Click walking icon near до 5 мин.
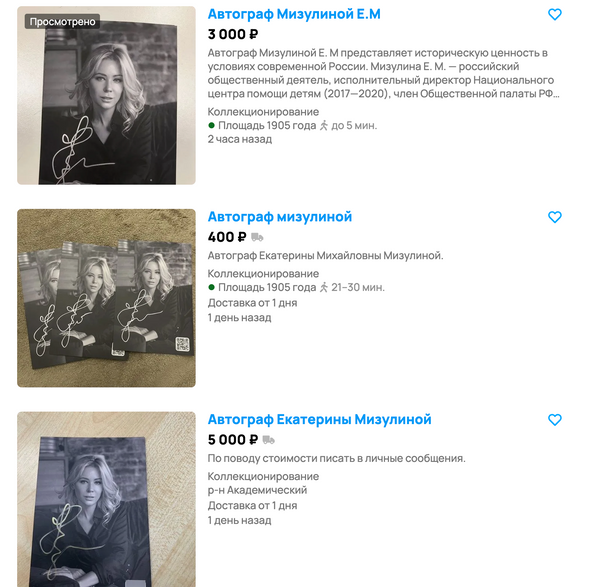590x587 pixels. (324, 125)
